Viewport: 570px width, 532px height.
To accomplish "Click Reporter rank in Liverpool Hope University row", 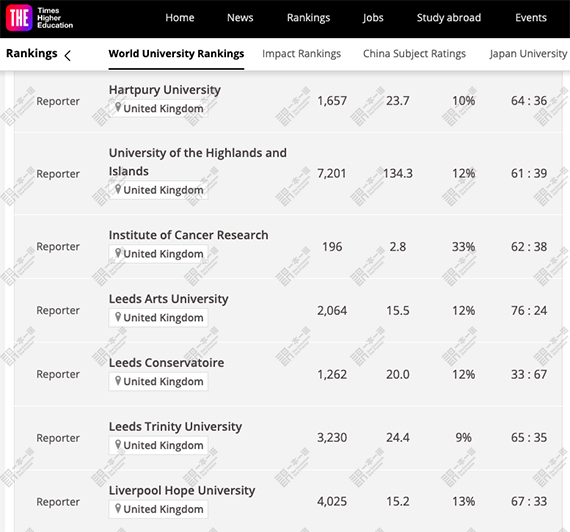I will click(x=58, y=502).
